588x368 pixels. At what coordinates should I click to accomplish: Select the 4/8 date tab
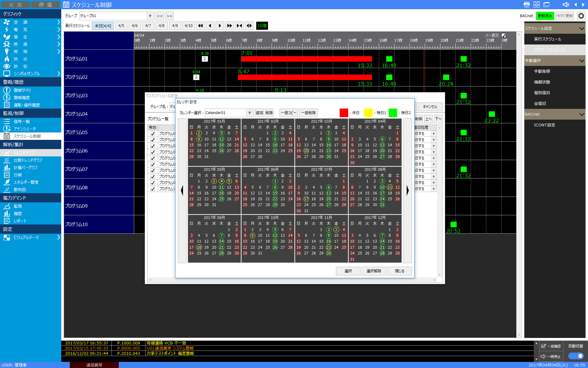162,26
